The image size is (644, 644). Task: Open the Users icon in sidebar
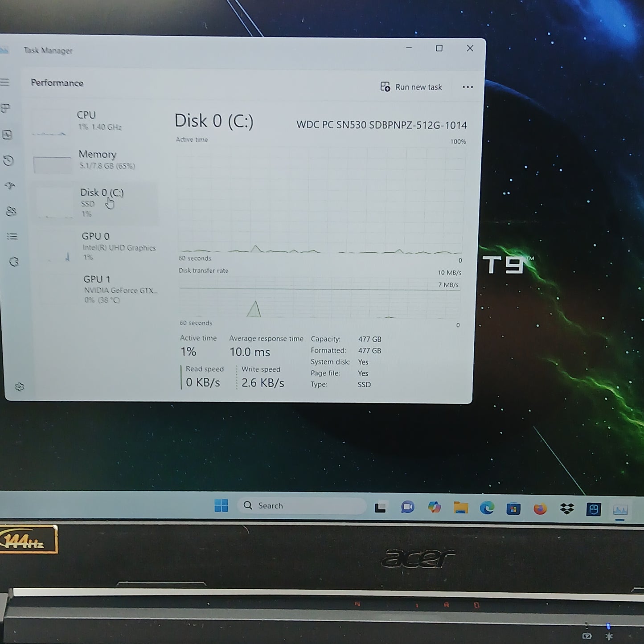[12, 211]
